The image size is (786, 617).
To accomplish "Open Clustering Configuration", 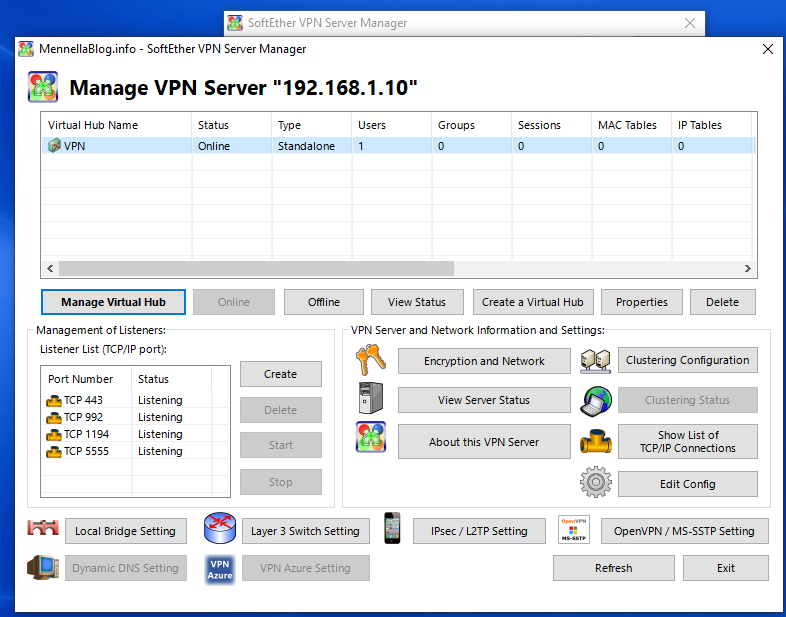I will (688, 360).
